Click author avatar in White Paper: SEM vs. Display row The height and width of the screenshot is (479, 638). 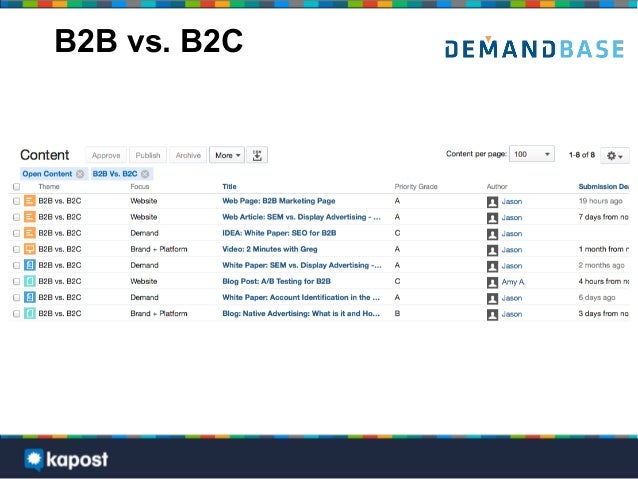pyautogui.click(x=492, y=266)
